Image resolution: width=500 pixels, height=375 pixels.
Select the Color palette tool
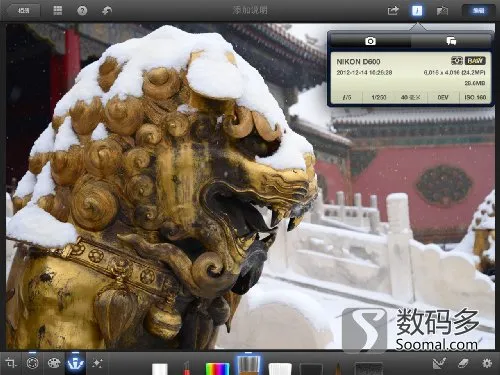[54, 363]
